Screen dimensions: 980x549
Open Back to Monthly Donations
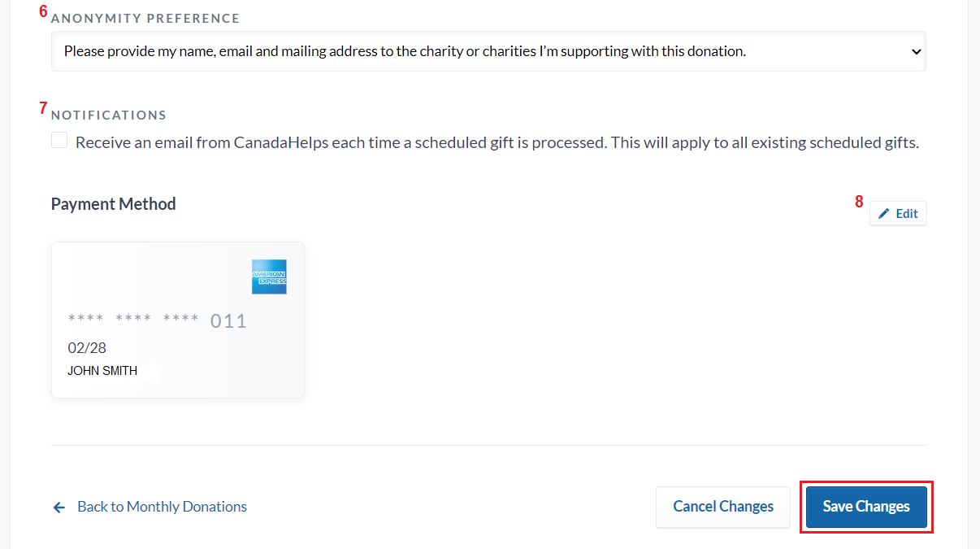162,506
